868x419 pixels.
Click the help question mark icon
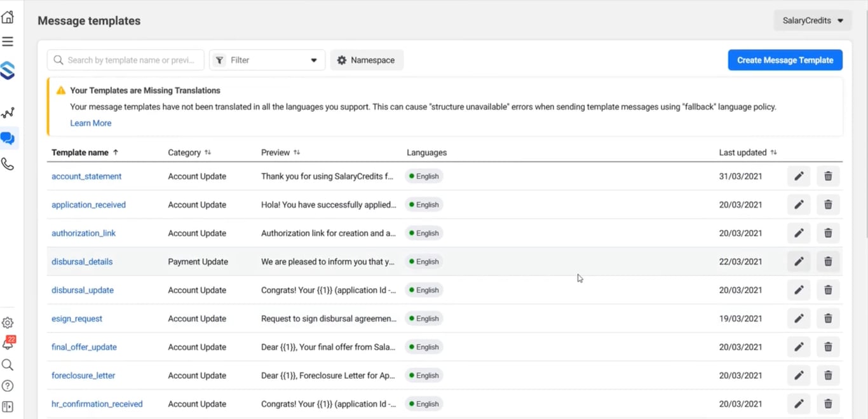point(8,386)
